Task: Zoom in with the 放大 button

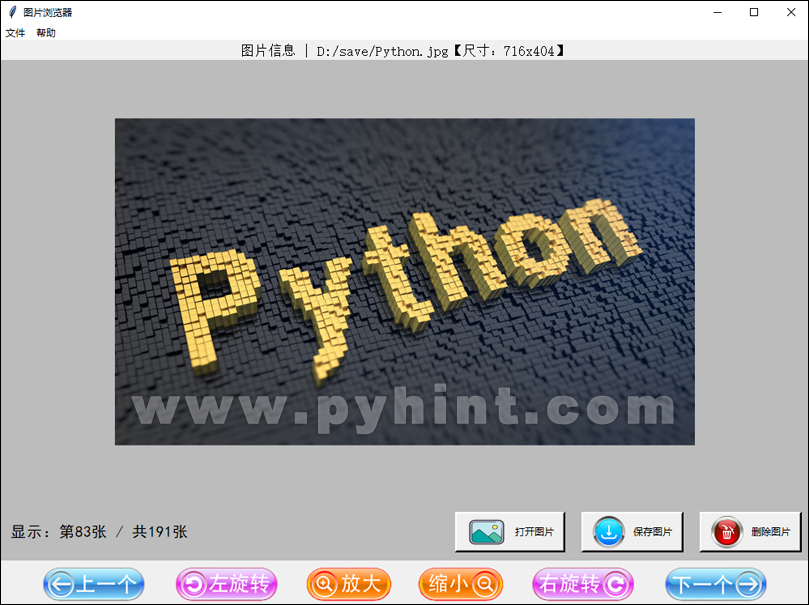Action: [349, 584]
